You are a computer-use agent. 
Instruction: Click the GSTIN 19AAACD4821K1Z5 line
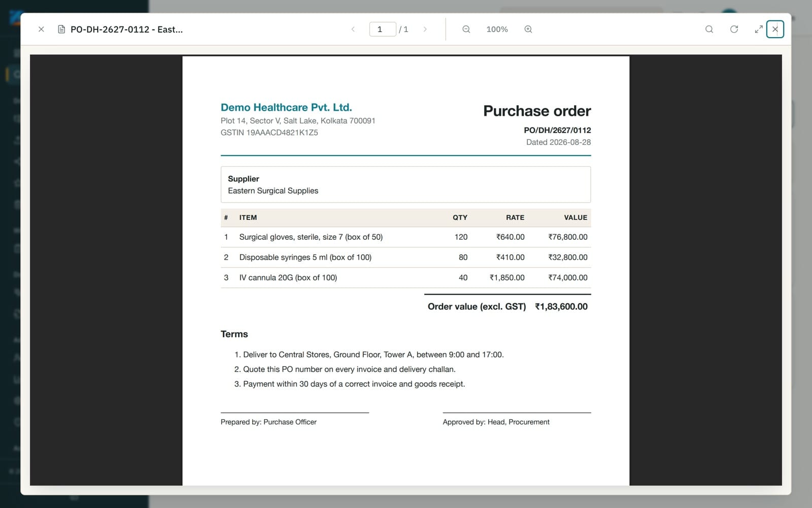(269, 133)
